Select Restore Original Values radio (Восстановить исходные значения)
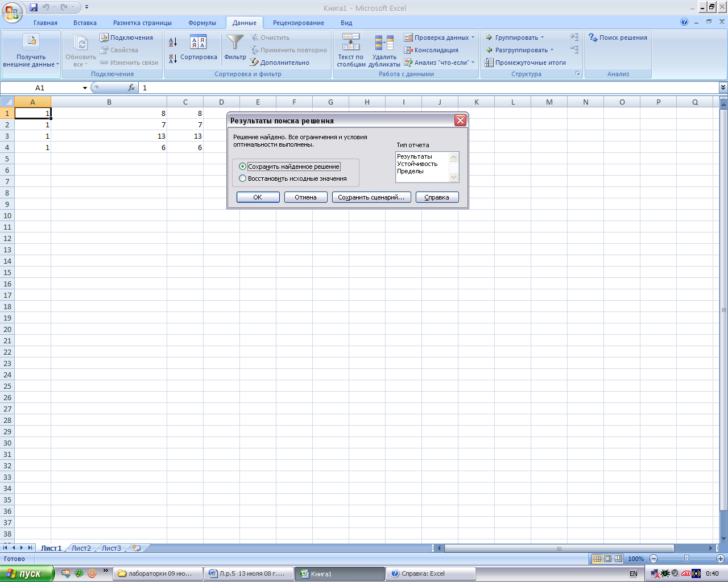 point(293,178)
